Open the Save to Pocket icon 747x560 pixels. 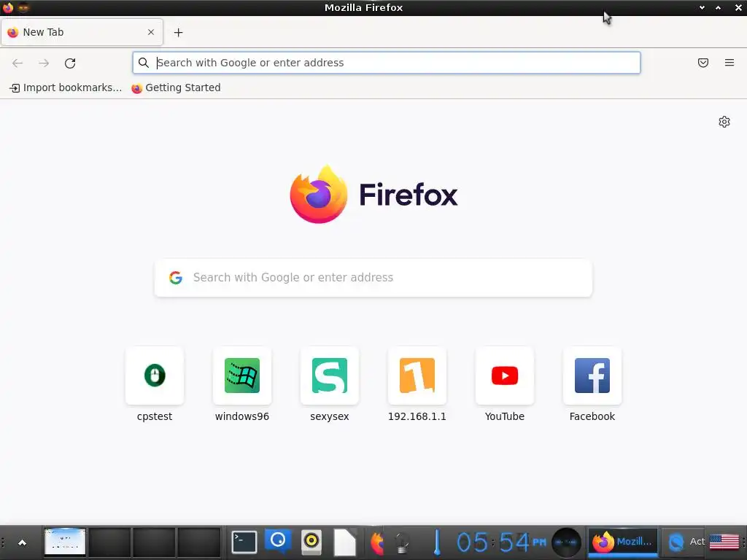703,63
